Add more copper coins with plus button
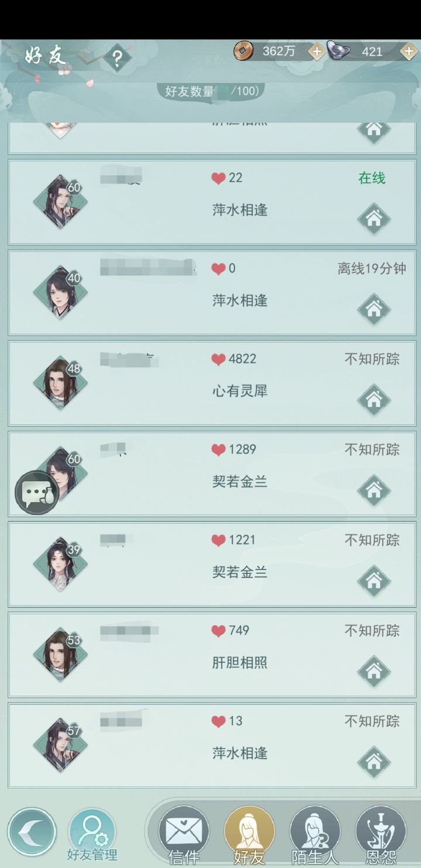 click(x=316, y=51)
